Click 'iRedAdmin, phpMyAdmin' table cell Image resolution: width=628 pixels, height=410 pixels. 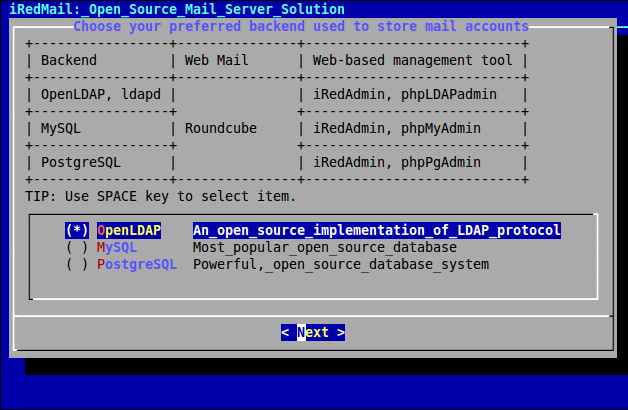tap(397, 129)
